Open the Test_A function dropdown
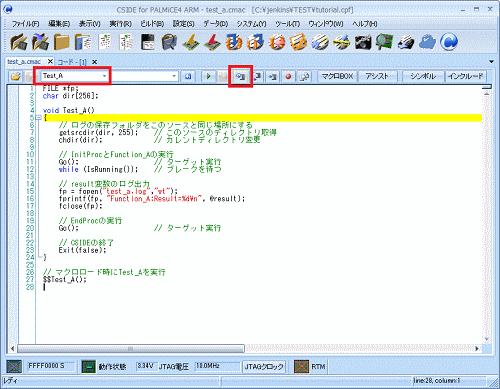Screen dimensions: 500x389 (104, 76)
